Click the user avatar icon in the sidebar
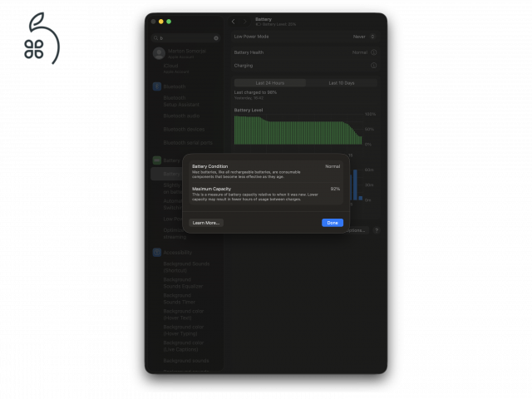The height and width of the screenshot is (399, 532). coord(159,53)
